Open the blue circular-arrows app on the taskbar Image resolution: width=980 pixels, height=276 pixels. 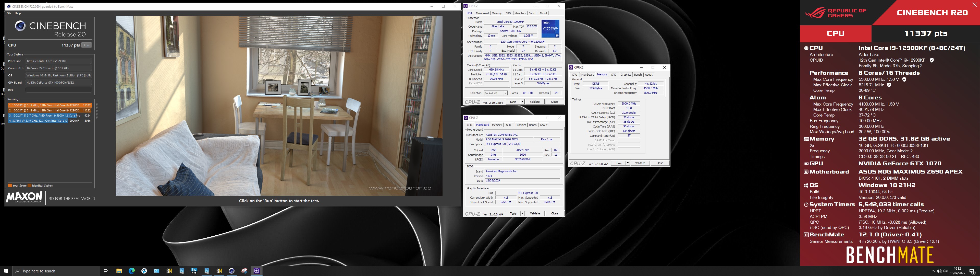(x=144, y=271)
